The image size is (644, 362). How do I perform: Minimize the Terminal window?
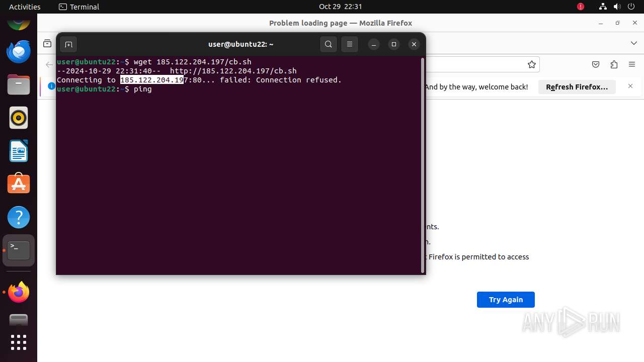pos(374,44)
